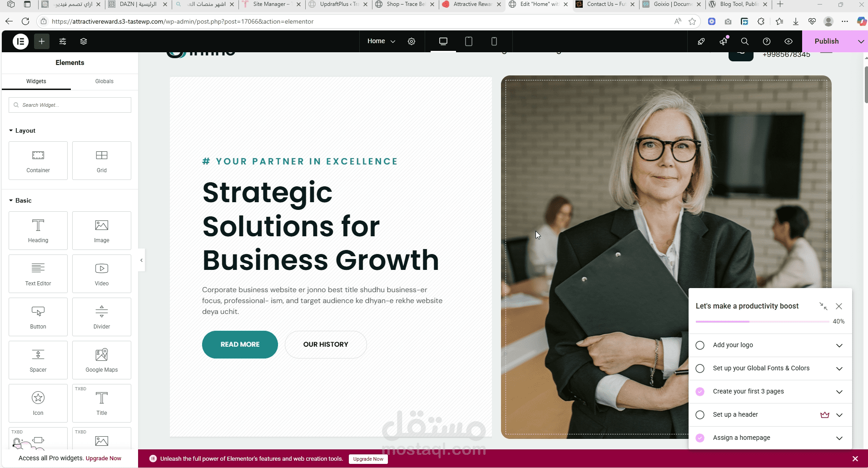Click the Search Widget input field

coord(70,105)
